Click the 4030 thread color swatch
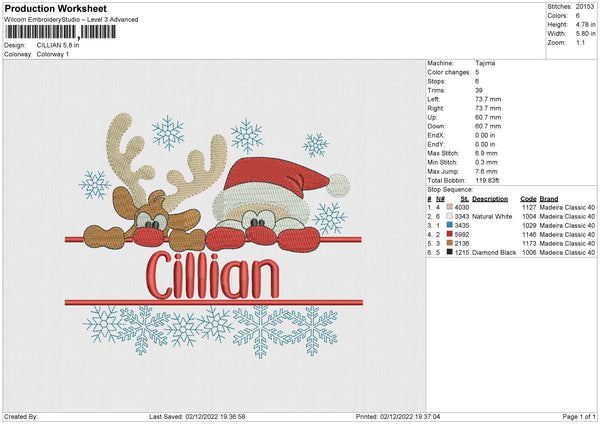This screenshot has width=600, height=424. (449, 207)
